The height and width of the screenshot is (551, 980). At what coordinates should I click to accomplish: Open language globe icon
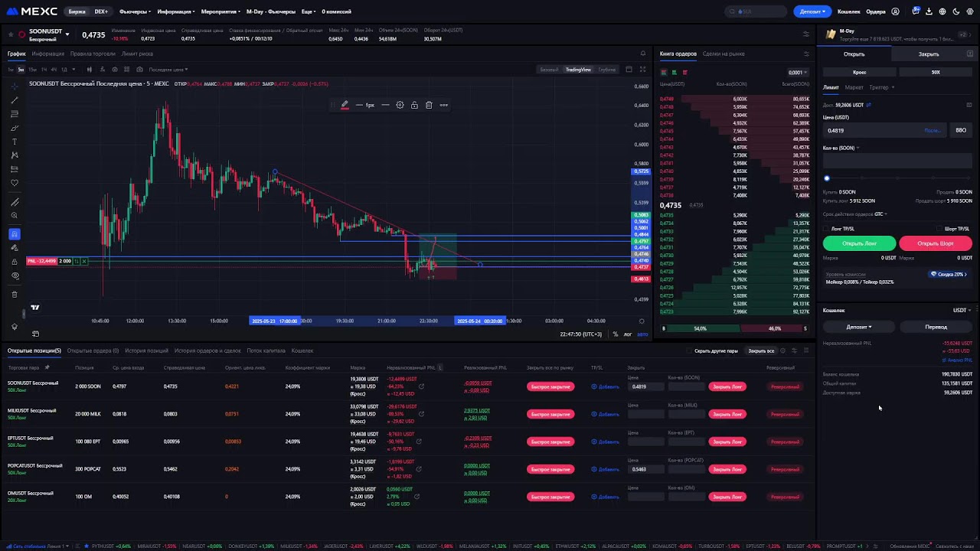(x=942, y=11)
